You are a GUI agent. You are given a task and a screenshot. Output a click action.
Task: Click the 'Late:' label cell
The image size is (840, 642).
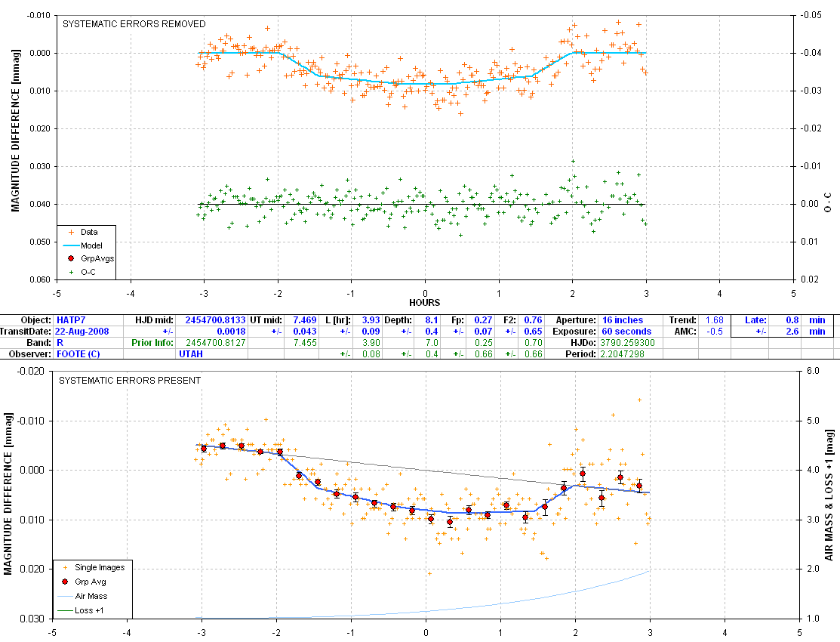point(756,320)
